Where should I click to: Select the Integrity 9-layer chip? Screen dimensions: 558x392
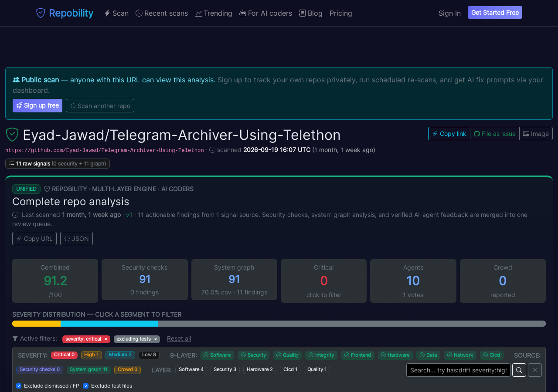321,355
